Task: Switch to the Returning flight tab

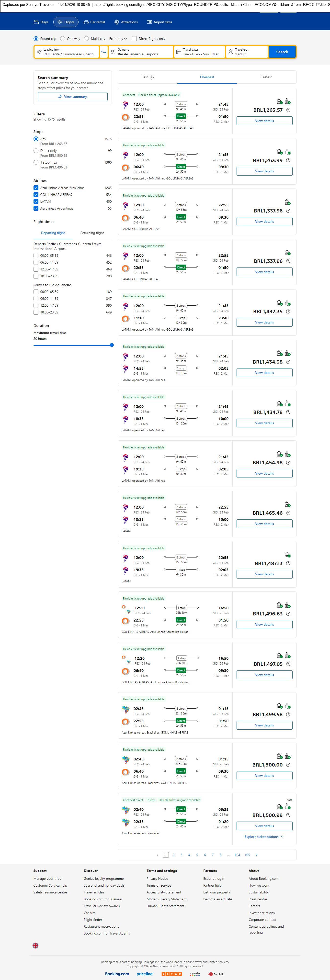Action: (92, 233)
